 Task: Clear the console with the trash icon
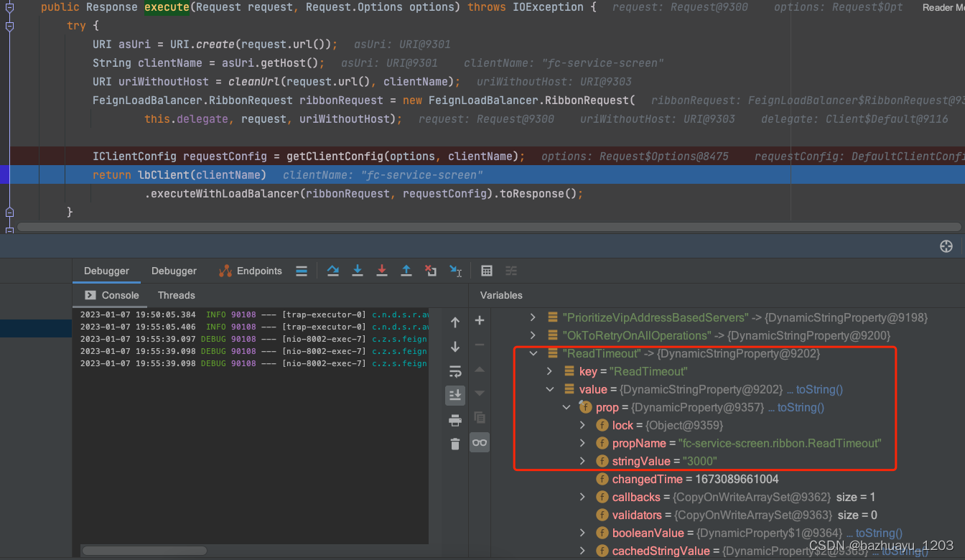pyautogui.click(x=455, y=444)
